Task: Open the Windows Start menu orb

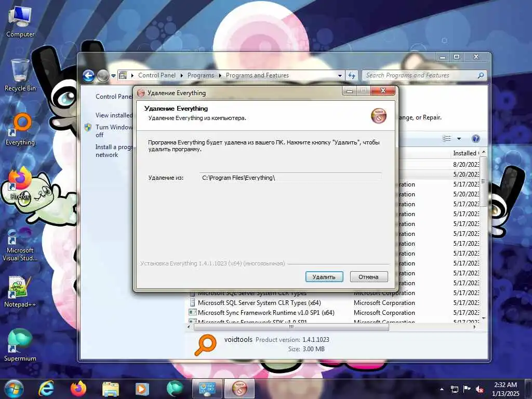Action: [14, 389]
